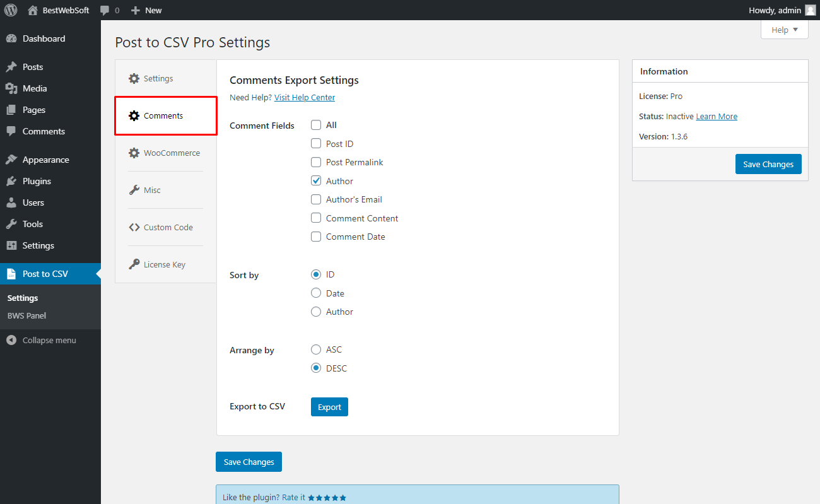Expand the Help dropdown
The height and width of the screenshot is (504, 820).
click(x=784, y=30)
